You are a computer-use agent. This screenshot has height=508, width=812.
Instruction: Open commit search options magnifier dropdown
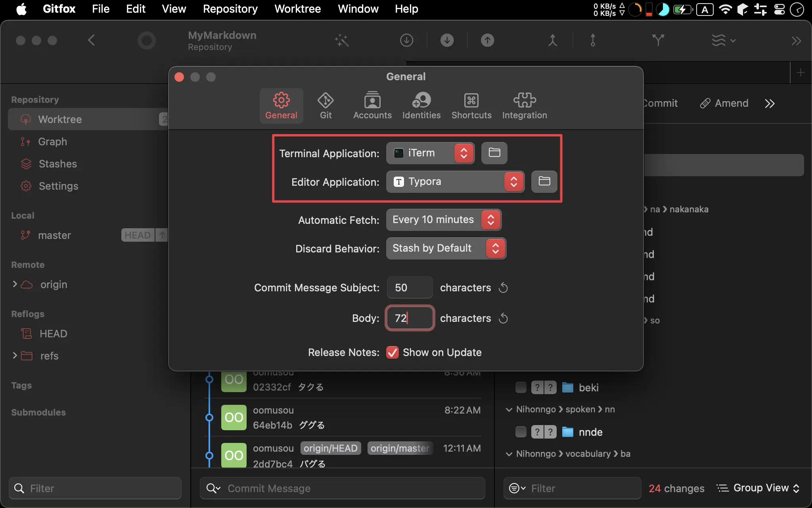(x=213, y=488)
